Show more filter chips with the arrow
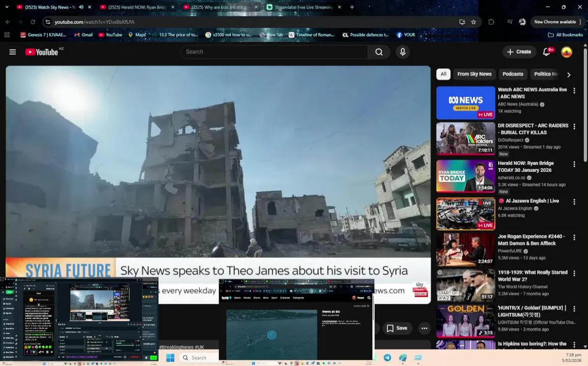 (569, 75)
